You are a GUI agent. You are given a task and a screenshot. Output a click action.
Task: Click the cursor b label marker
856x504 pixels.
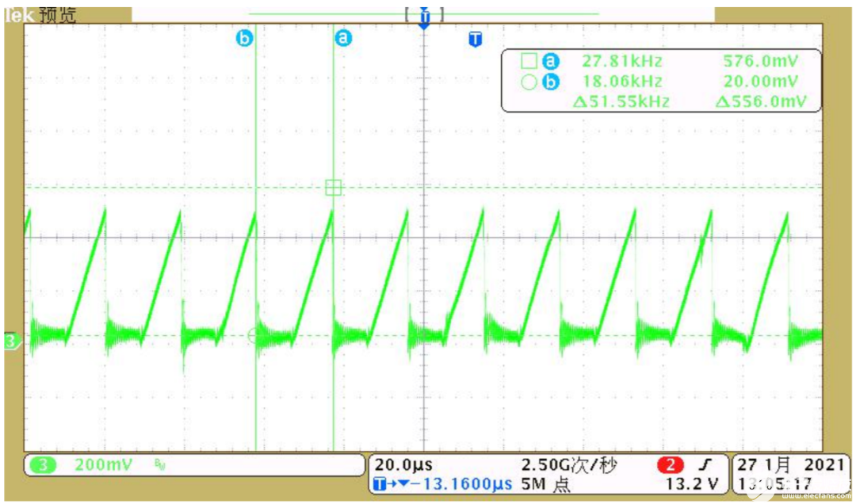coord(245,38)
